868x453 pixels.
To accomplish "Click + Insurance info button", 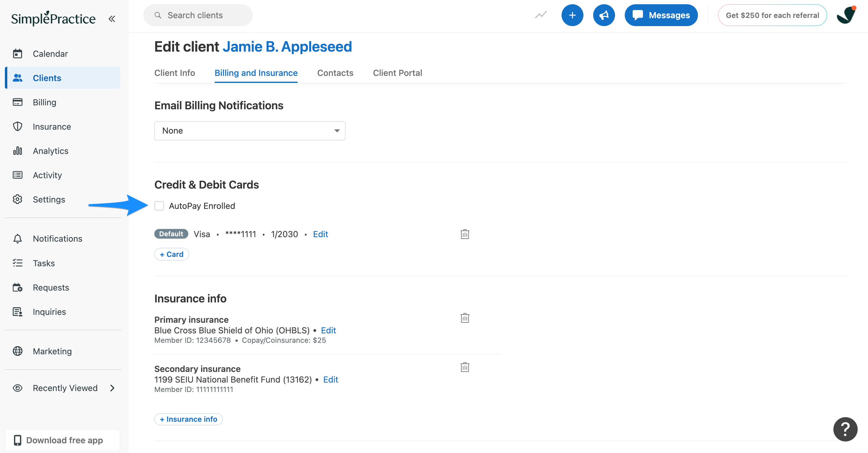I will (x=188, y=419).
